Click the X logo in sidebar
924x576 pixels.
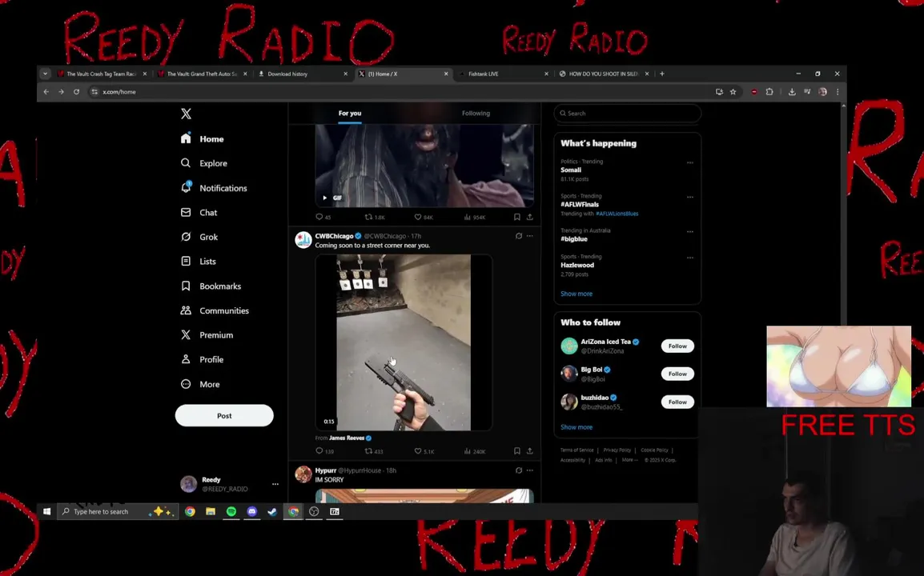pos(187,114)
